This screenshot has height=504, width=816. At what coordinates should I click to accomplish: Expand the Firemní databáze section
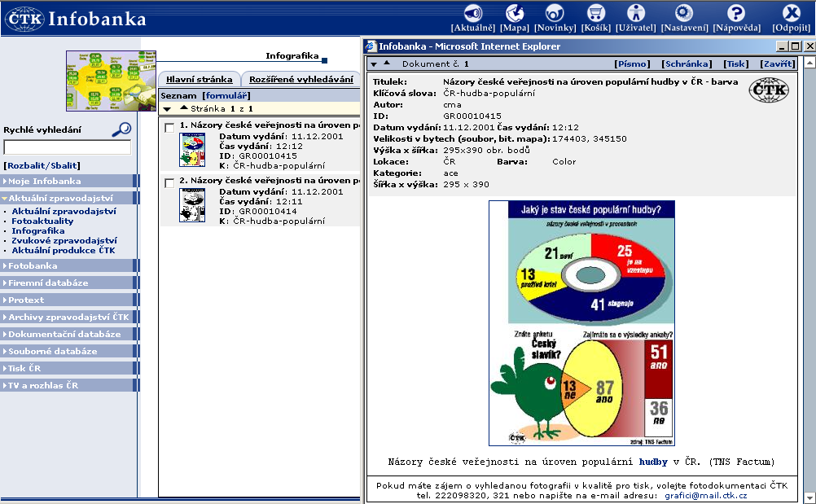[48, 283]
